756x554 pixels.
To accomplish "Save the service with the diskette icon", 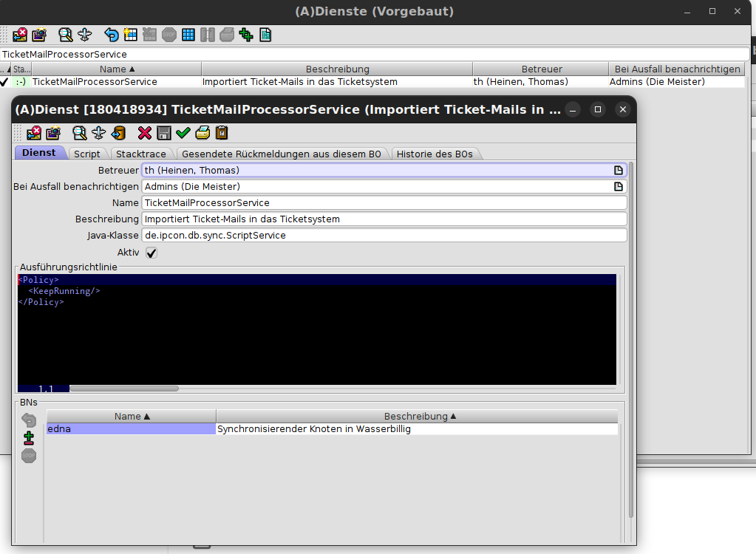I will pos(163,133).
